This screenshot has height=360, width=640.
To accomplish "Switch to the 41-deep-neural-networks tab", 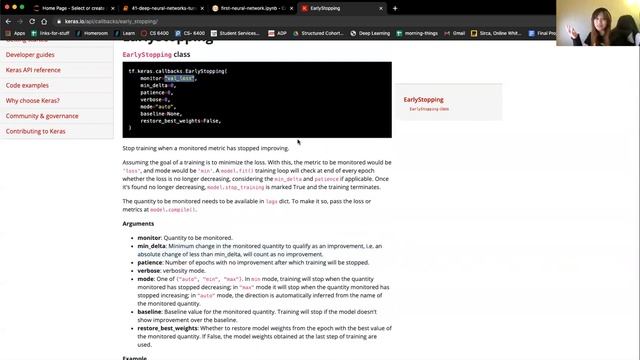I will tap(162, 8).
